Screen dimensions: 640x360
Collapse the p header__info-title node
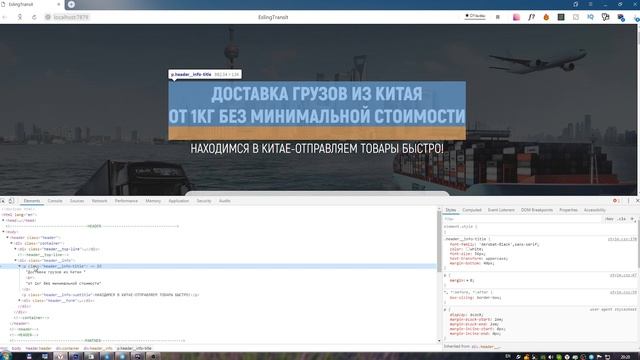19,266
